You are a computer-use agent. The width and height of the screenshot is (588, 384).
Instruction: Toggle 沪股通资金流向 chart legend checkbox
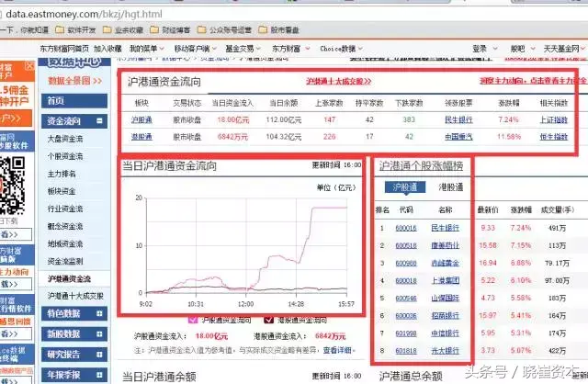(x=192, y=320)
